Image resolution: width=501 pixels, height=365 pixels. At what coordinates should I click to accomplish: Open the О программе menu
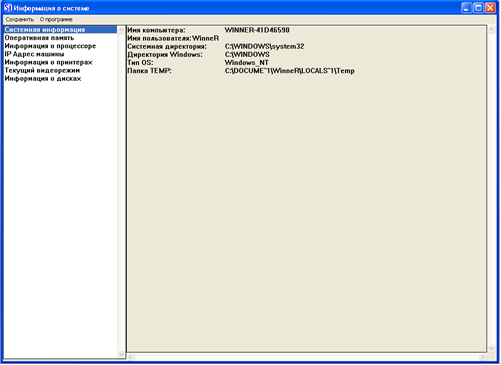56,19
